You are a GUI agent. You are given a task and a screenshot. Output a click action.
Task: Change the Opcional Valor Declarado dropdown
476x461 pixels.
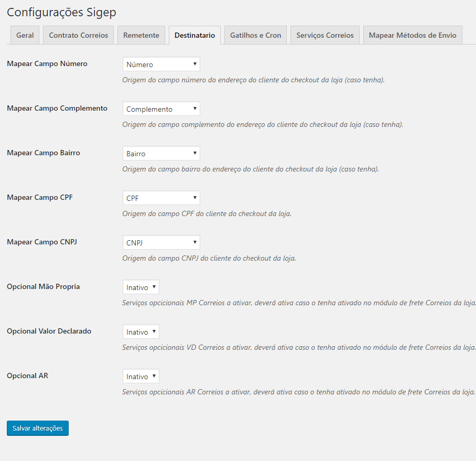click(140, 332)
